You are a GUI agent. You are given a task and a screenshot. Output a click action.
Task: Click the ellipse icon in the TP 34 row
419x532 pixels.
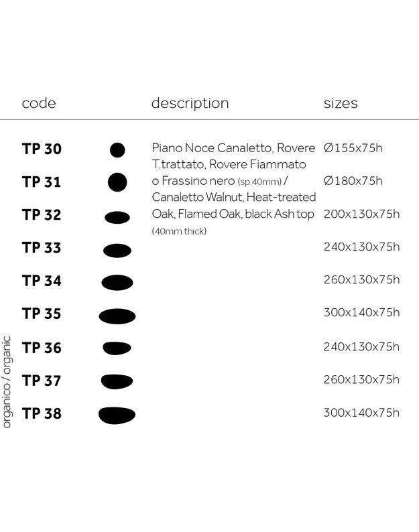[117, 282]
